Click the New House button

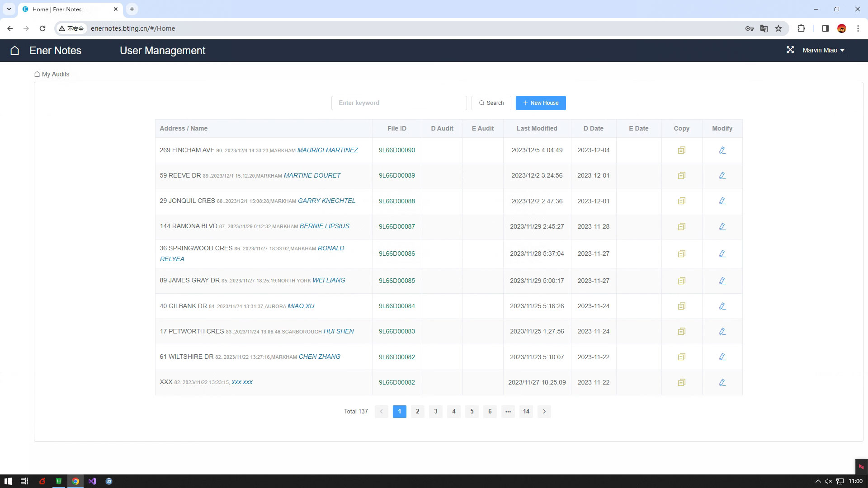[x=541, y=103]
